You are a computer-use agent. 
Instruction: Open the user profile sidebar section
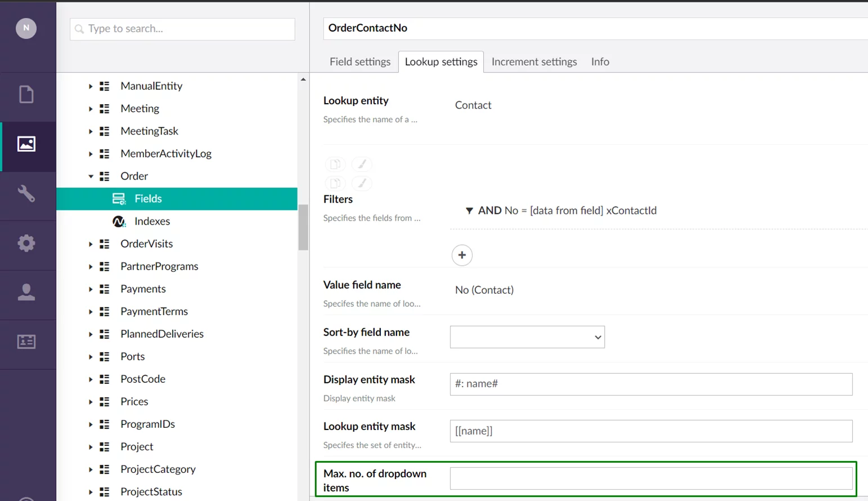point(26,292)
